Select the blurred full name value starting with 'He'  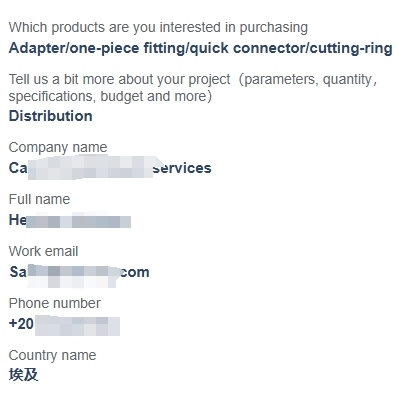point(70,221)
